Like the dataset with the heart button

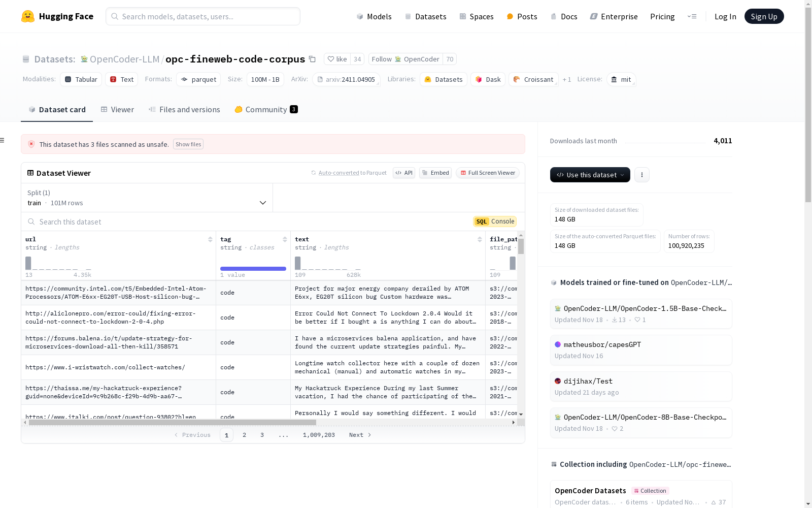337,59
